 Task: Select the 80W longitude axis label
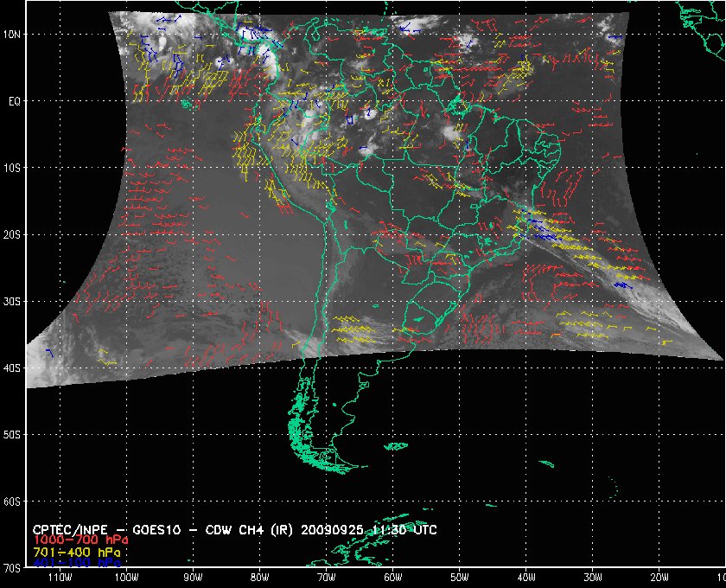point(259,578)
